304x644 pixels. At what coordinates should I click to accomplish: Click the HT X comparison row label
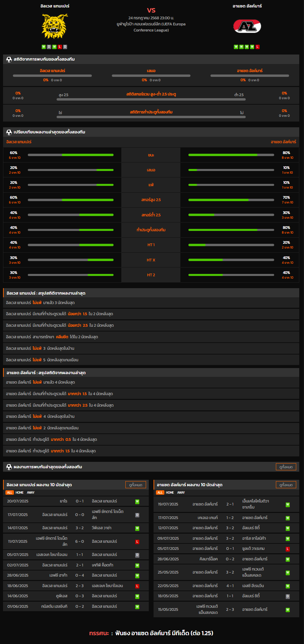click(151, 260)
